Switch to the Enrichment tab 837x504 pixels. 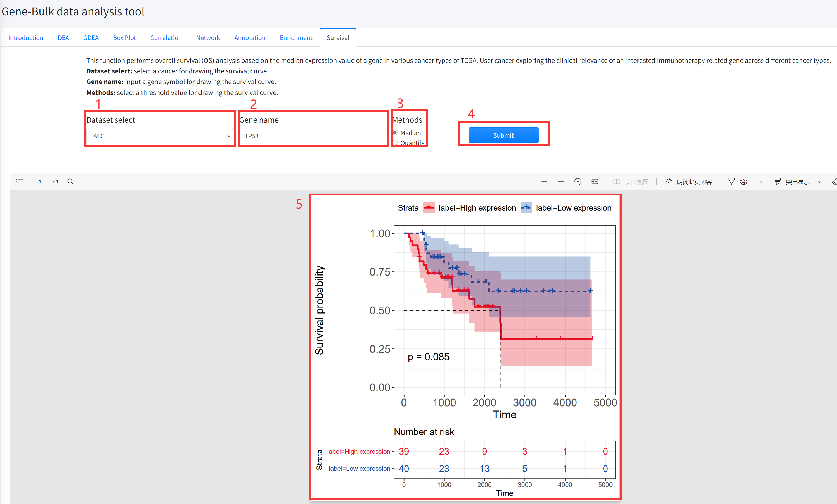295,38
